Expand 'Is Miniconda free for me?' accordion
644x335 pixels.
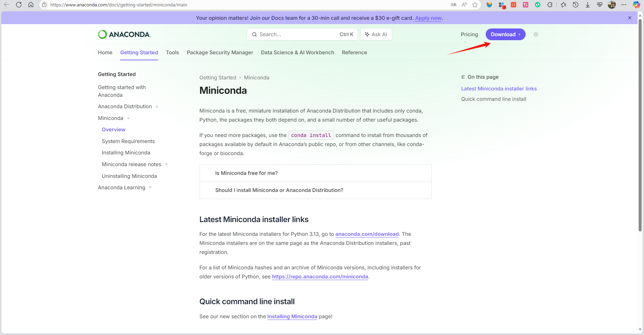[315, 173]
